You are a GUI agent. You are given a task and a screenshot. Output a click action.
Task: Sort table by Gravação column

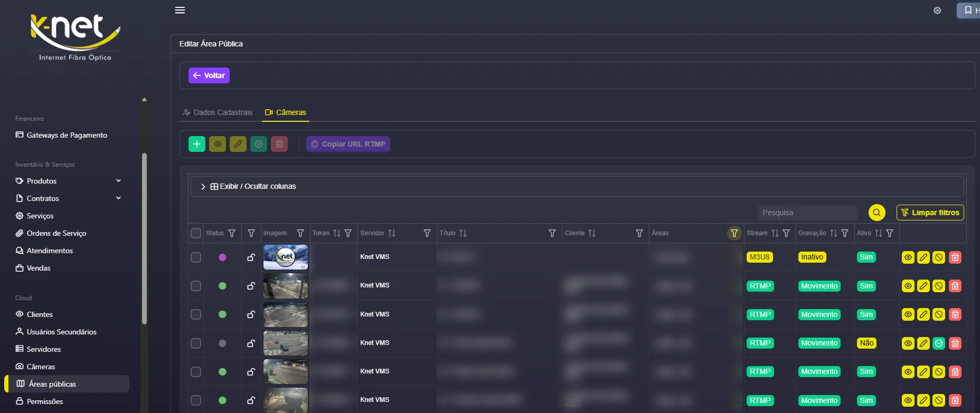(834, 233)
